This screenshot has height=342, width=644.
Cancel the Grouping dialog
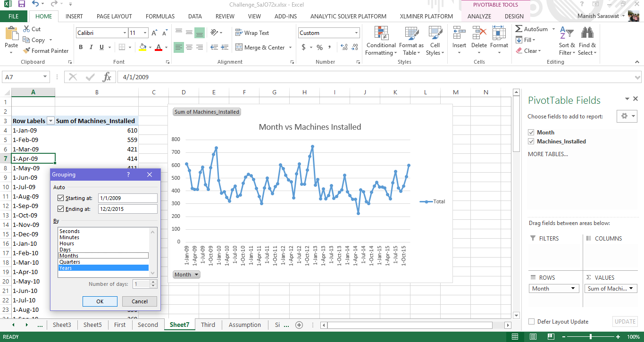(x=139, y=301)
